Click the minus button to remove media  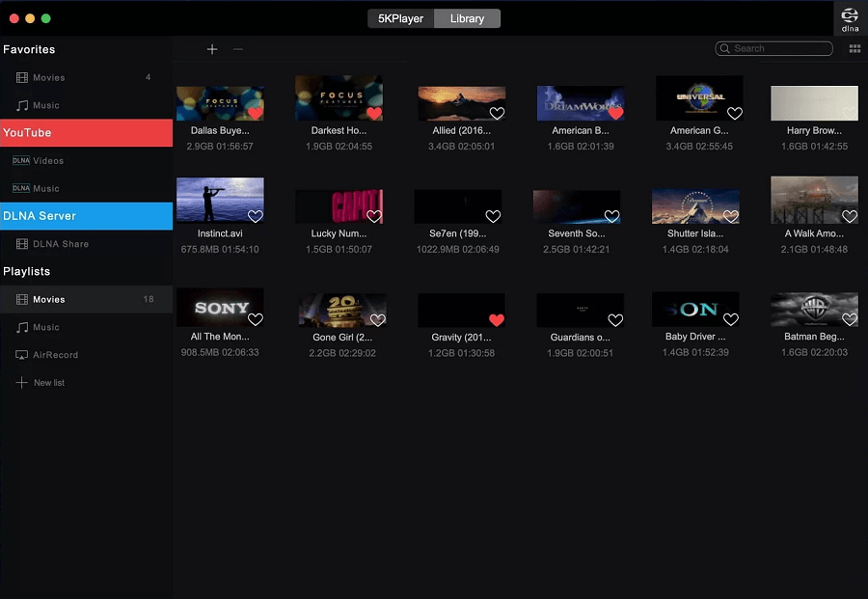coord(238,49)
